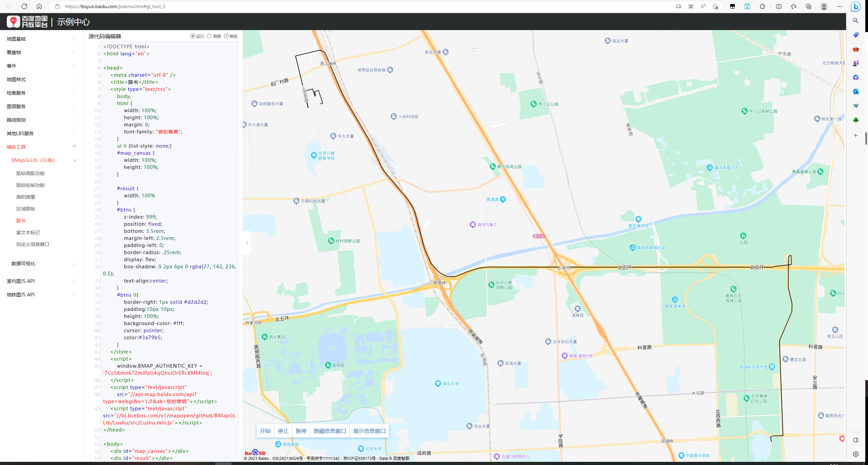Pause the route animation with 暂停
The height and width of the screenshot is (465, 868).
coord(301,431)
